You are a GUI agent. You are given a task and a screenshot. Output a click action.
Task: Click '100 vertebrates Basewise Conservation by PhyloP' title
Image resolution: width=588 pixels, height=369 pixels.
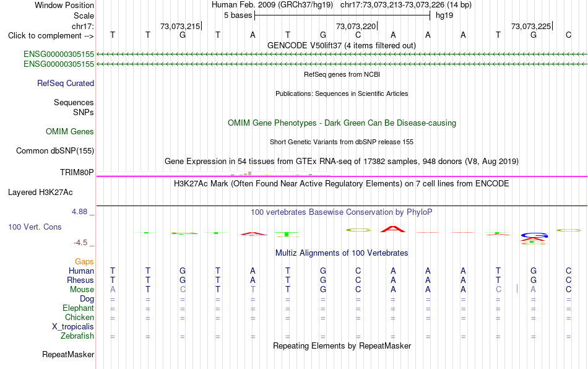(342, 212)
